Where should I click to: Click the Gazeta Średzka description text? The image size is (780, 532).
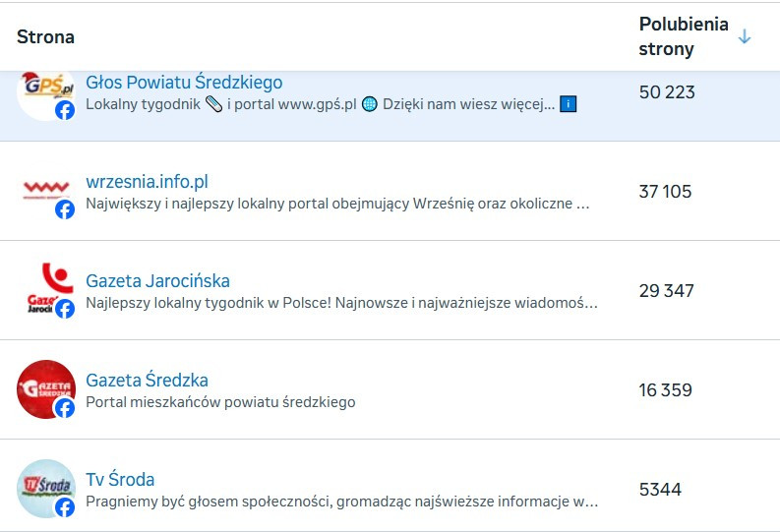tap(220, 402)
